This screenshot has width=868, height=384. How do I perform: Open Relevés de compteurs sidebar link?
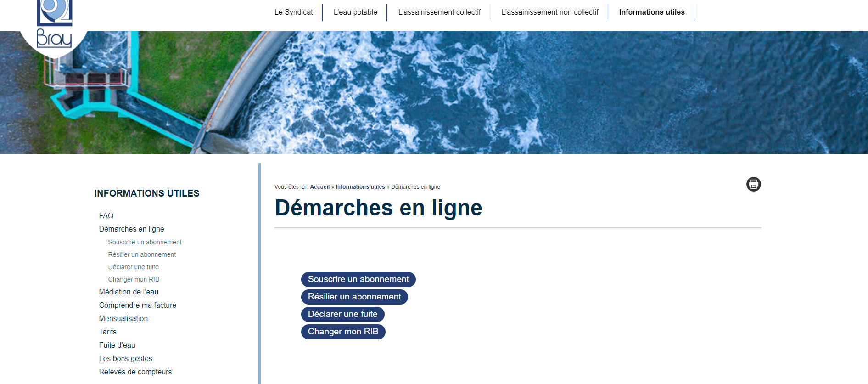(x=135, y=372)
